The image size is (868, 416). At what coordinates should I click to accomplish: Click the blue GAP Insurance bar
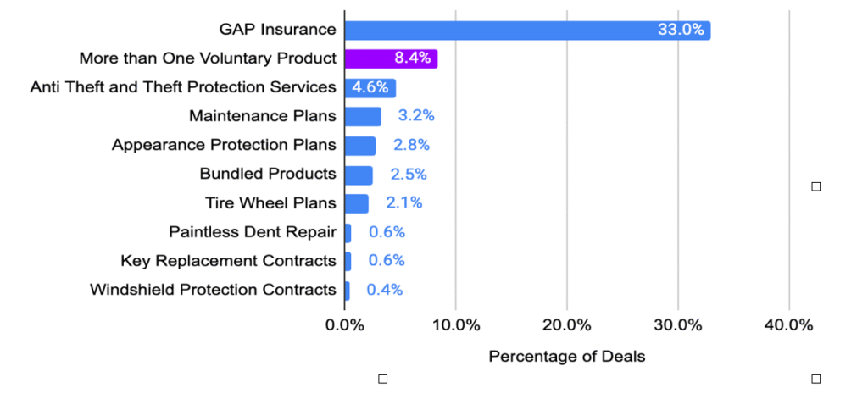click(527, 30)
